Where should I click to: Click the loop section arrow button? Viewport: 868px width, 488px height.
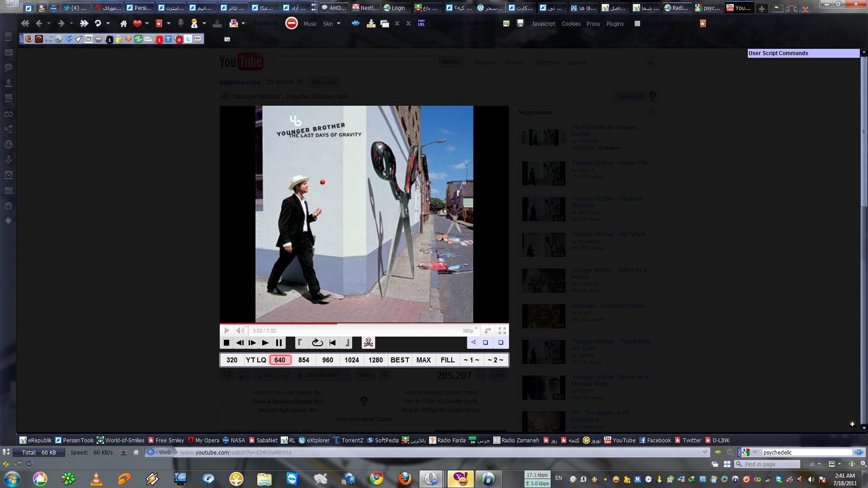click(x=317, y=343)
